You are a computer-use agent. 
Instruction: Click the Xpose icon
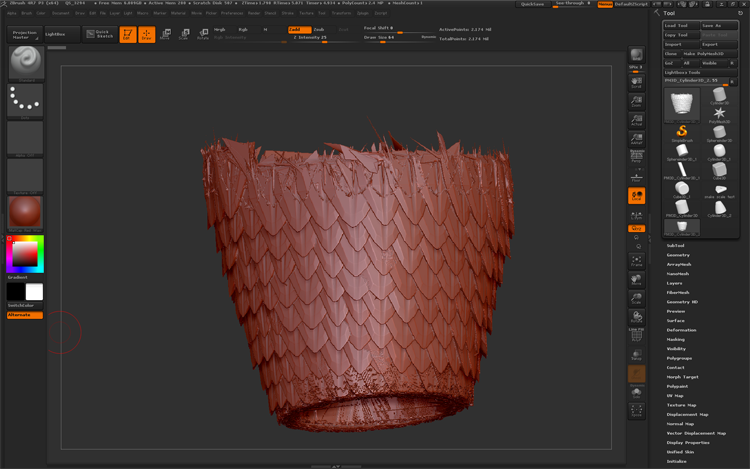[636, 410]
